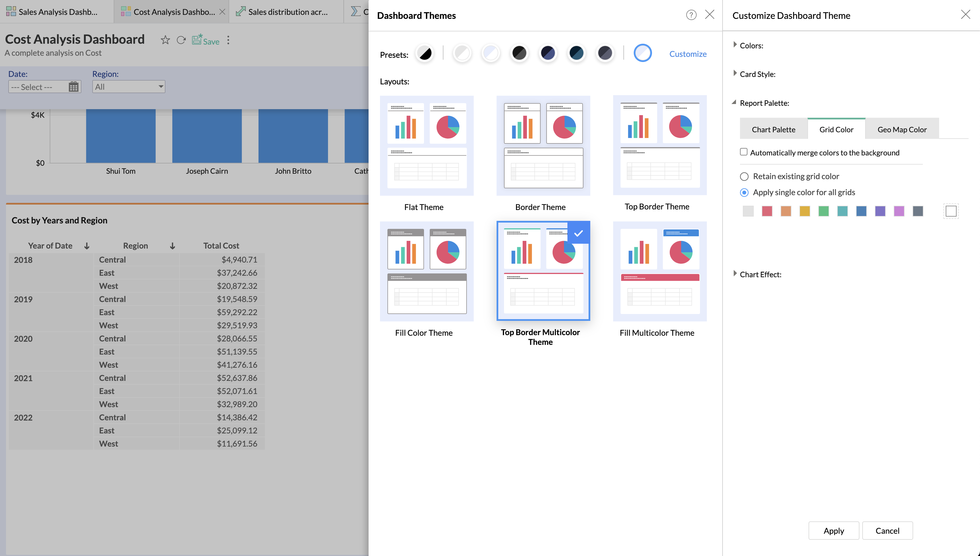
Task: Open the custom white color picker box
Action: 951,211
